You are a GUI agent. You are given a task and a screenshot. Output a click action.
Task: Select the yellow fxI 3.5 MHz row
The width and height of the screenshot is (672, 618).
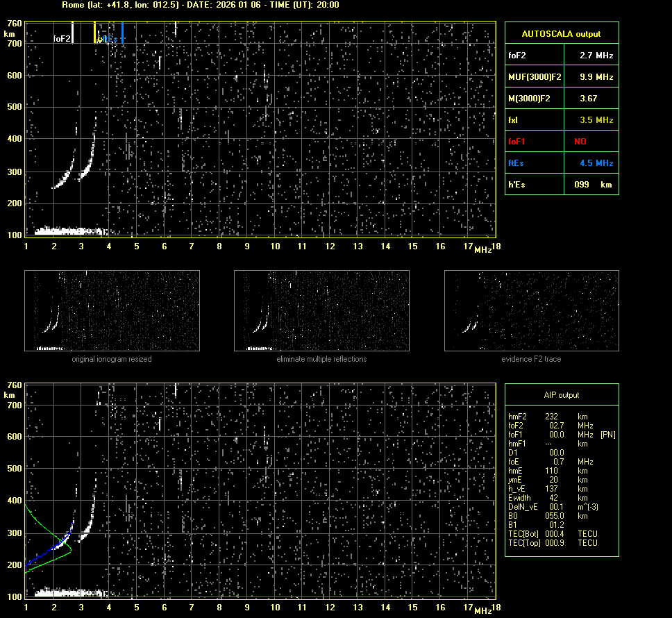pos(561,120)
